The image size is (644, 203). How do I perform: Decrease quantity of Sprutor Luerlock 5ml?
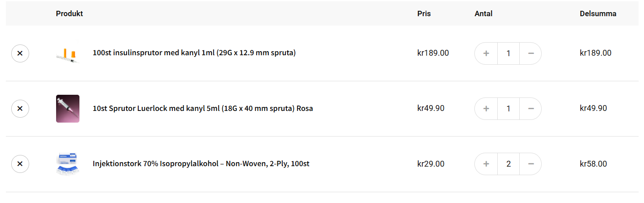[531, 109]
